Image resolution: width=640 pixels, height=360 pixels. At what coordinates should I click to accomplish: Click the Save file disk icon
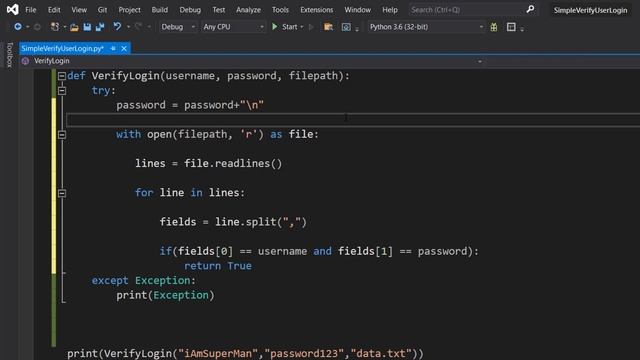[x=87, y=27]
